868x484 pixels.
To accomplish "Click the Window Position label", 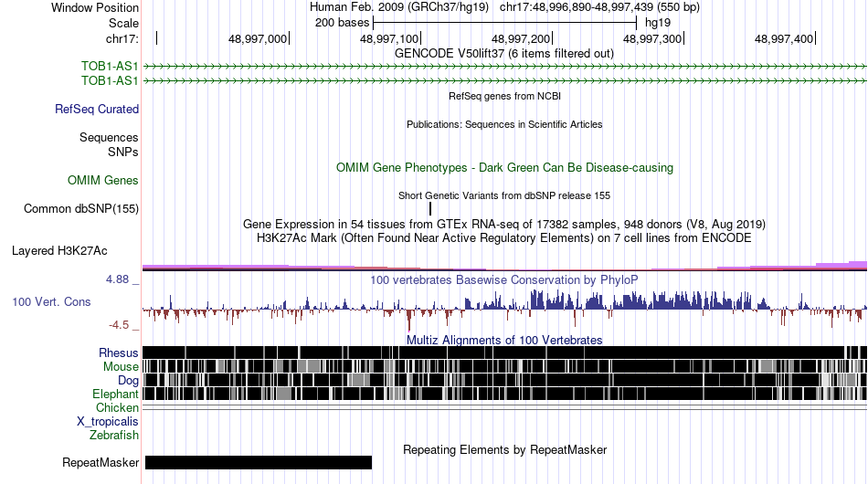I will pos(95,7).
